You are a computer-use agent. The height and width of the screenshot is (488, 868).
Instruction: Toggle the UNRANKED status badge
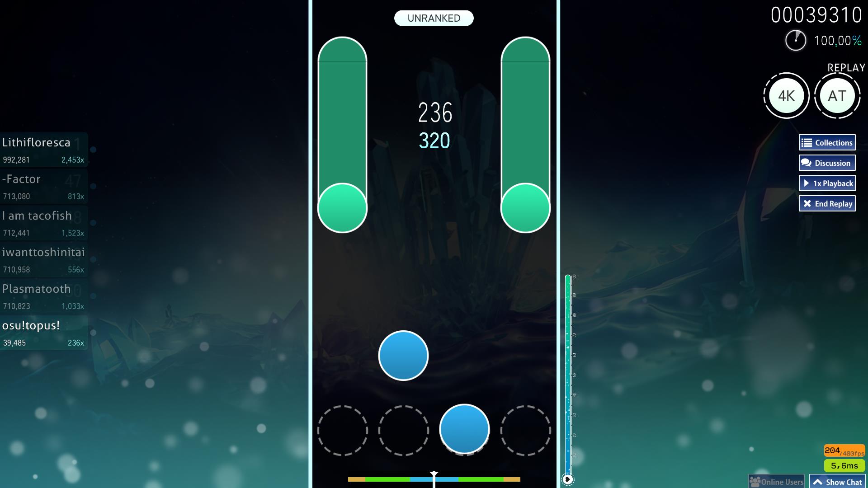pyautogui.click(x=434, y=18)
